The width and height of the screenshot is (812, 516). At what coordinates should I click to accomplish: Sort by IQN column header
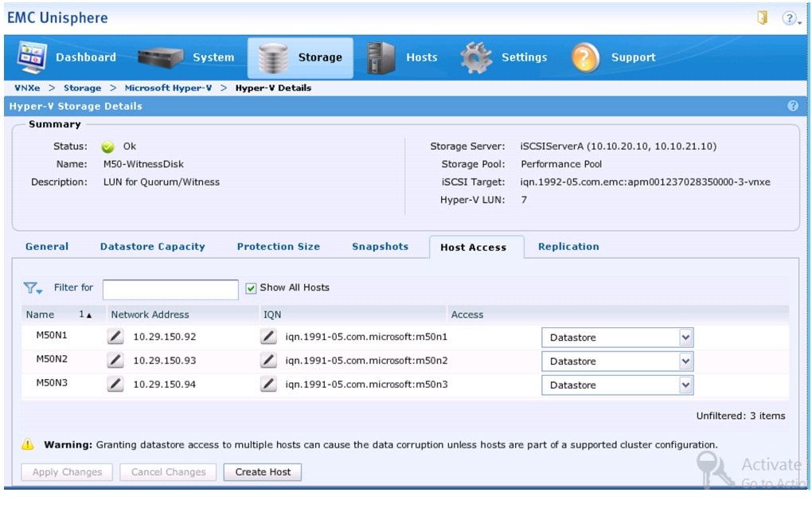[x=353, y=315]
